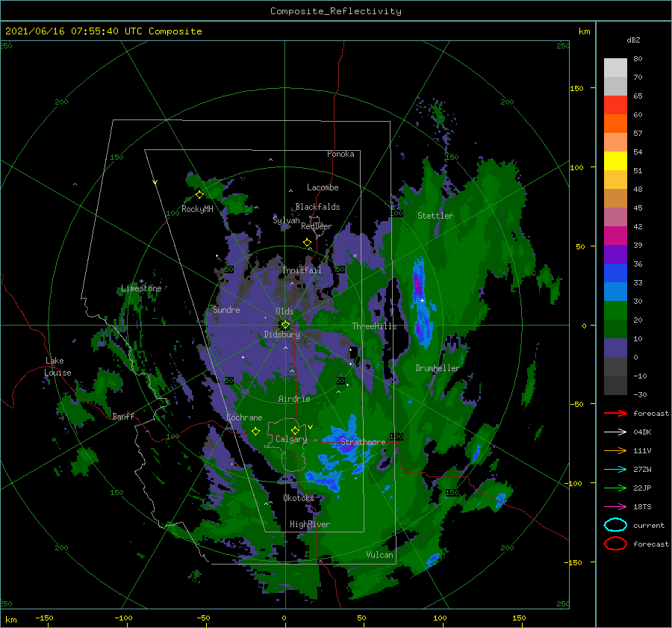Click the Sylvan town label

click(286, 220)
